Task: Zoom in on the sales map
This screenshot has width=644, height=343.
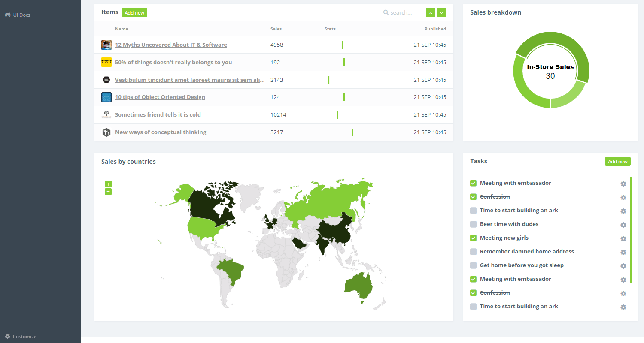Action: click(x=108, y=184)
